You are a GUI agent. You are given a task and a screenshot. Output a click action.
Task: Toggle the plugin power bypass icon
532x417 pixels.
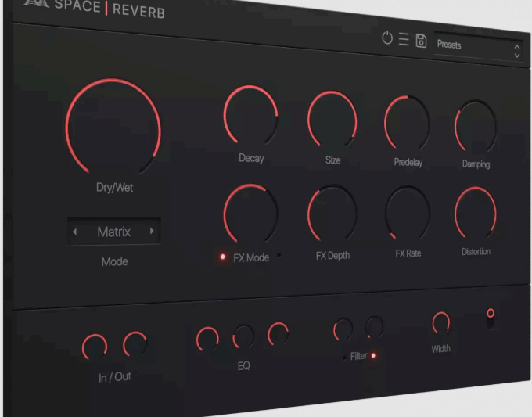click(x=387, y=38)
